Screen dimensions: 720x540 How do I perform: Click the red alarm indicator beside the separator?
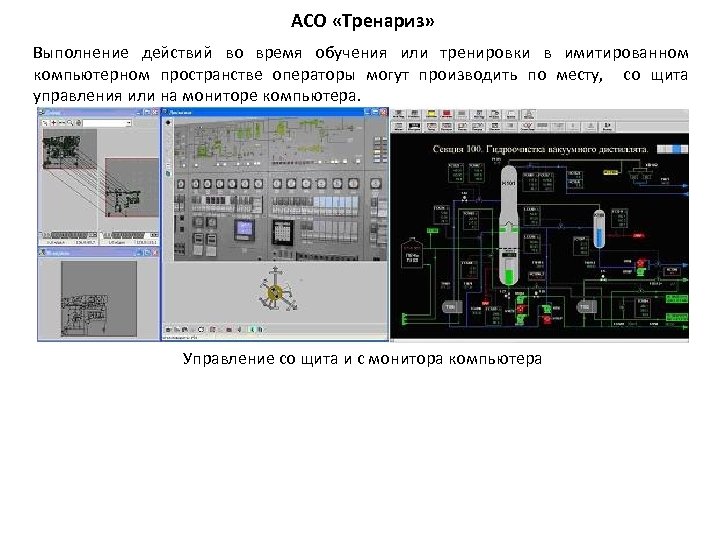639,236
